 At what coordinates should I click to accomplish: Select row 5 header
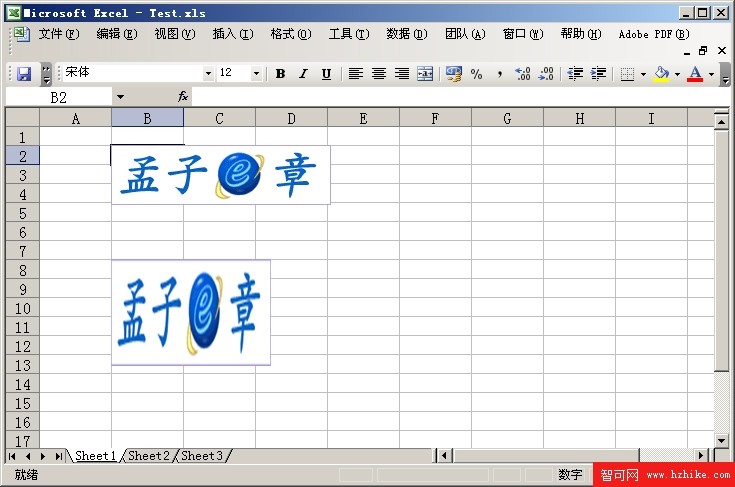[22, 213]
